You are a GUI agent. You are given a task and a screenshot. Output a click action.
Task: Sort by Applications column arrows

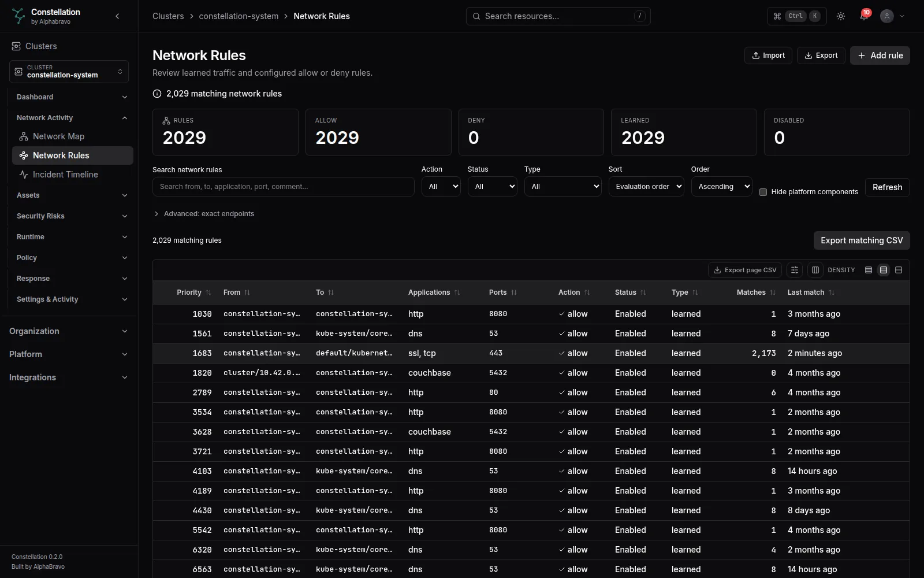pos(457,292)
